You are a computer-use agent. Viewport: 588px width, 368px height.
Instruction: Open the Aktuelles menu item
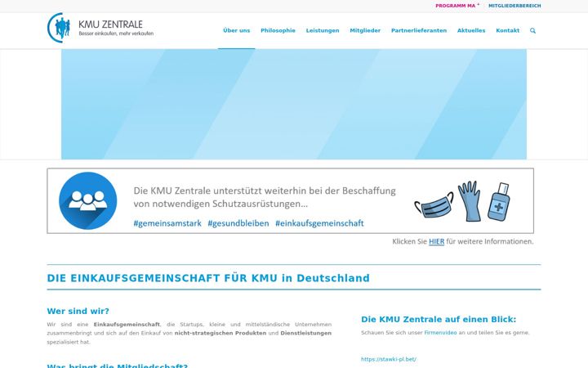click(x=471, y=30)
